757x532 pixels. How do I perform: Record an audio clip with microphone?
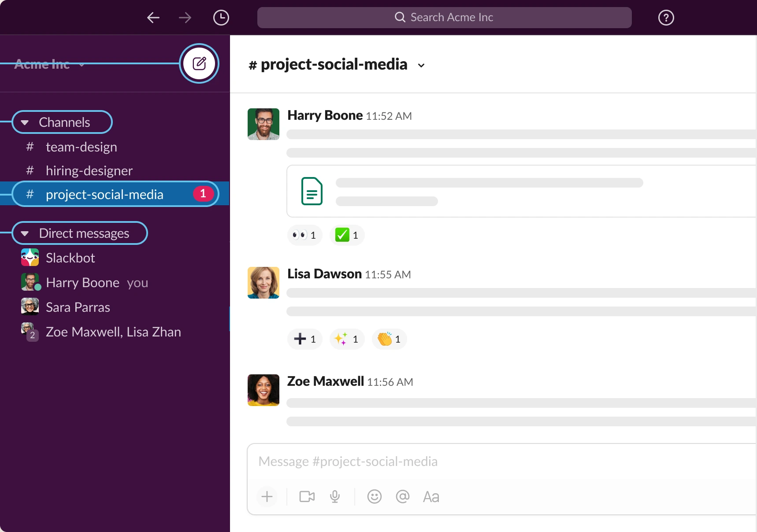click(335, 497)
